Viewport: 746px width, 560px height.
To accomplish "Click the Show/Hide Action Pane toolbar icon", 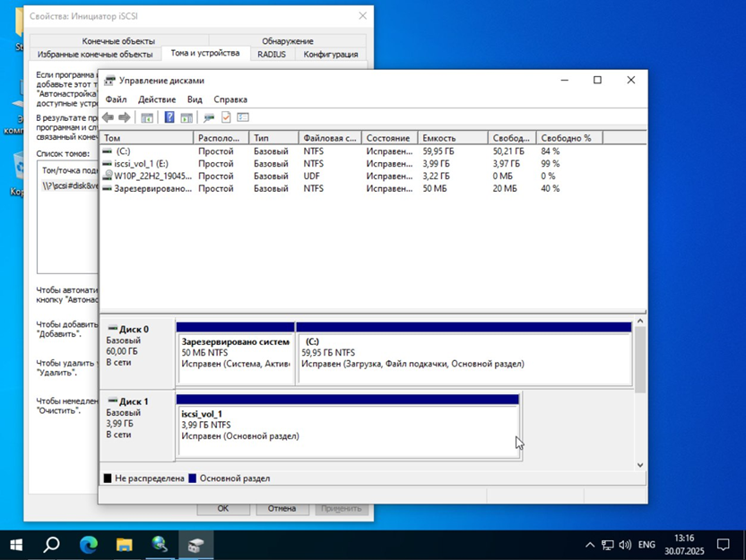I will click(x=186, y=117).
